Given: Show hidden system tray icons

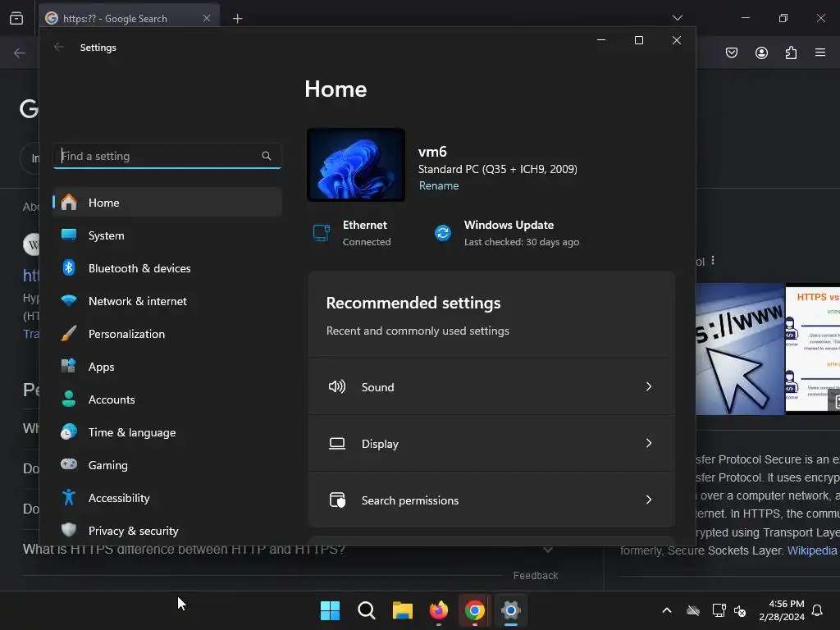Looking at the screenshot, I should pos(667,610).
